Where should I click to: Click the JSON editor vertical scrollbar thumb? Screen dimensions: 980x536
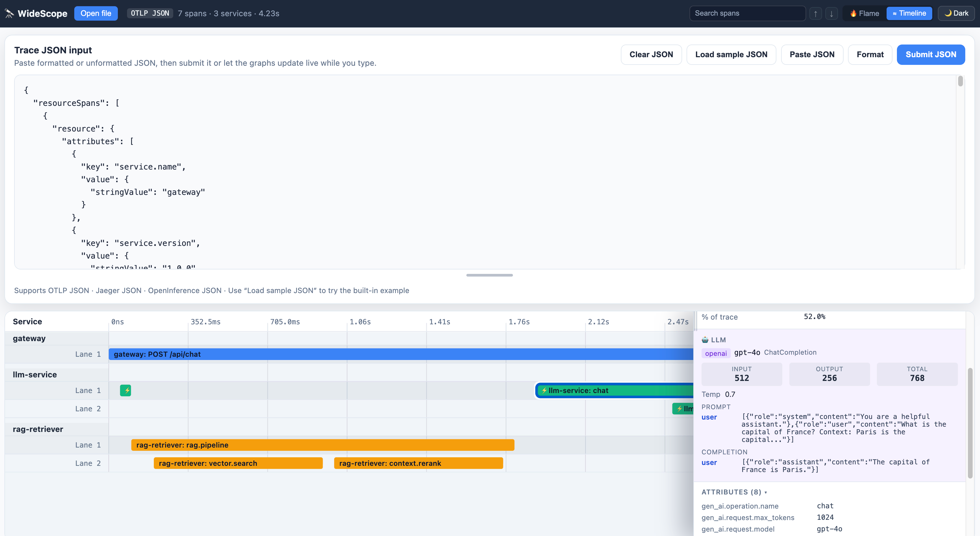[x=960, y=81]
